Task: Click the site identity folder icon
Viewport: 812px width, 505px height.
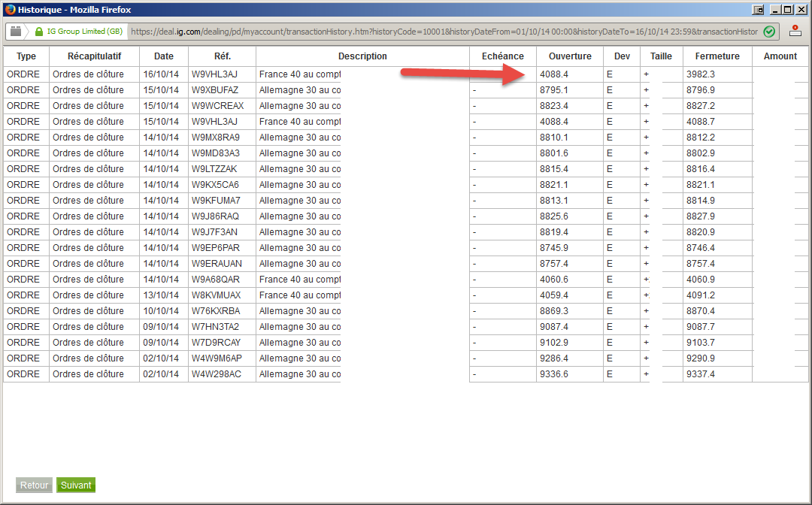Action: [16, 31]
